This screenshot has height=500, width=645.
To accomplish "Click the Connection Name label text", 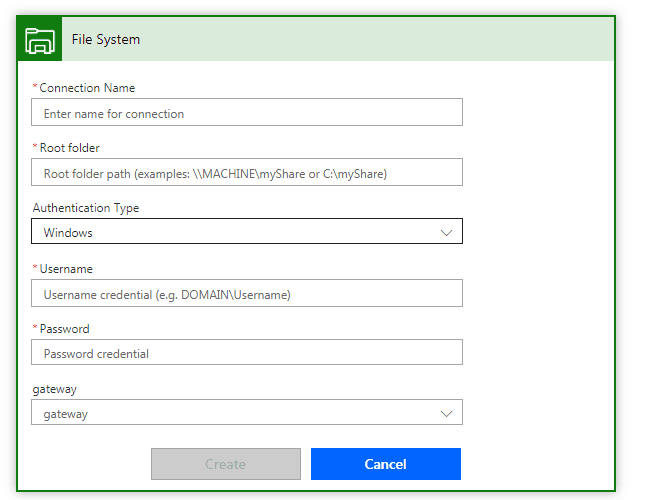I will pyautogui.click(x=87, y=88).
